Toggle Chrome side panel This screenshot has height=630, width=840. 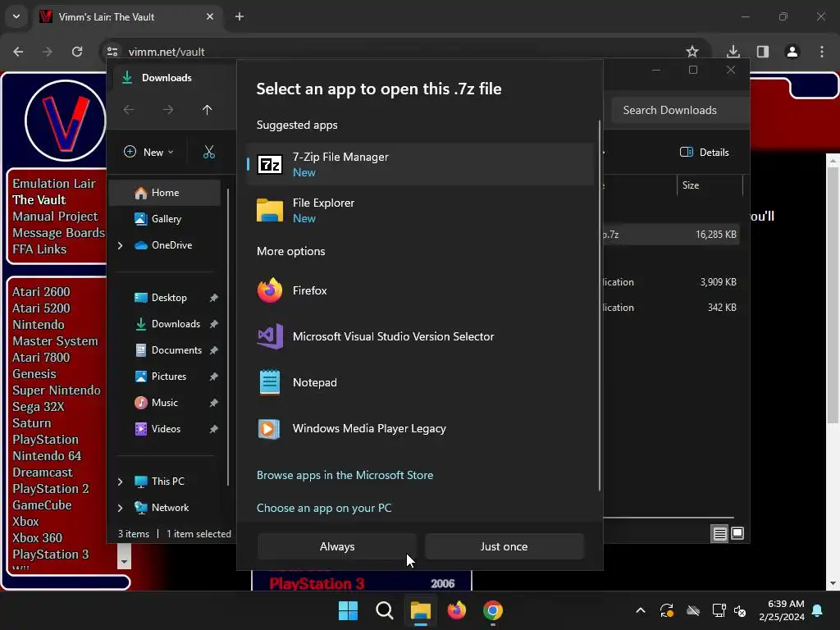pyautogui.click(x=763, y=52)
